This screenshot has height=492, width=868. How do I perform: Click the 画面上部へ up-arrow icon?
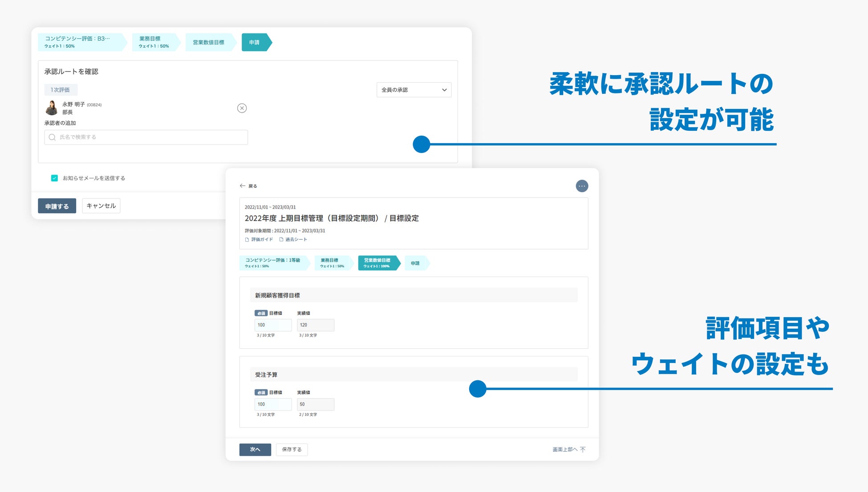(x=583, y=450)
